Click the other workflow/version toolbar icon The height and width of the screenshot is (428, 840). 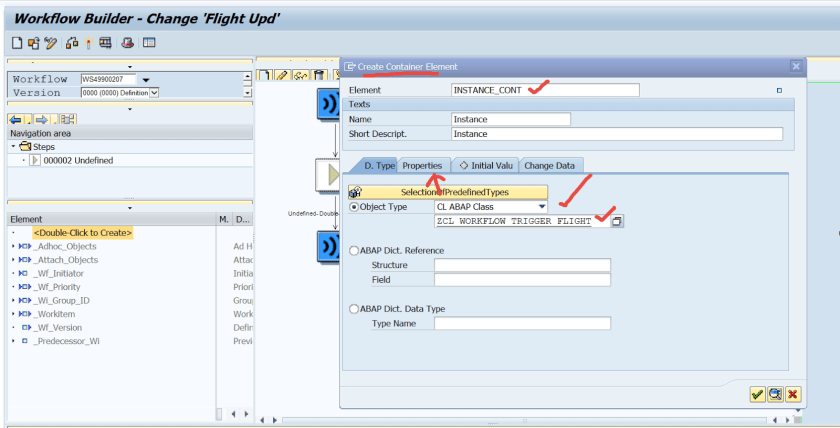pyautogui.click(x=33, y=43)
